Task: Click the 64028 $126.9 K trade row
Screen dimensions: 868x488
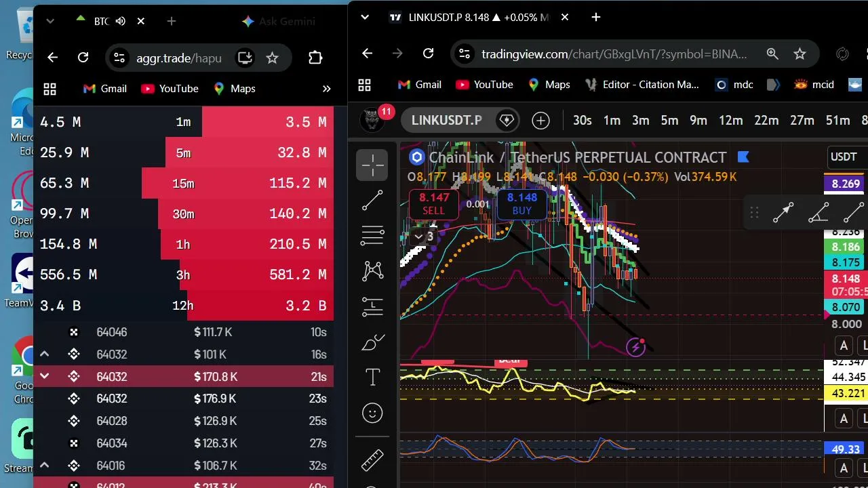Action: (x=184, y=421)
